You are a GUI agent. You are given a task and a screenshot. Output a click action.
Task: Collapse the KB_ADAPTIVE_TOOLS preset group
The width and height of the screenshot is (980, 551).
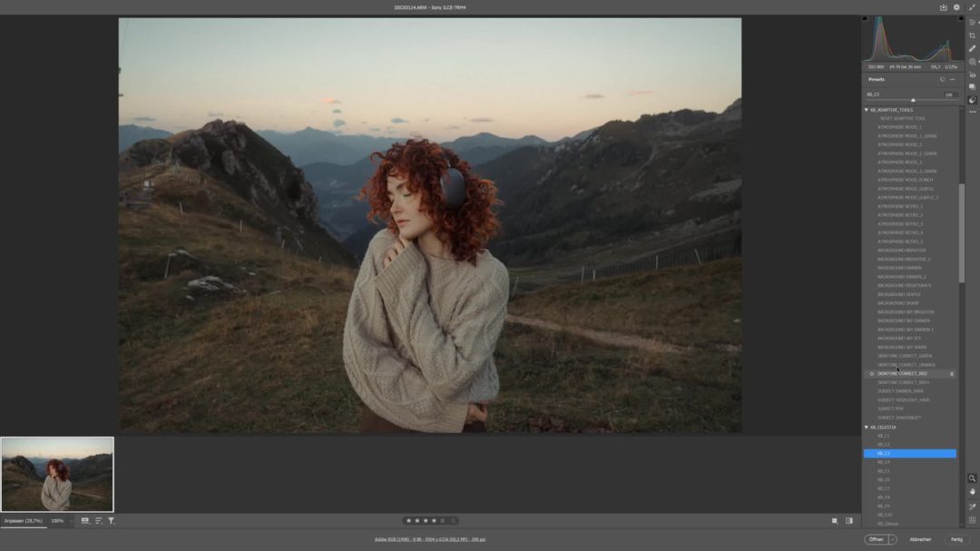[x=866, y=109]
